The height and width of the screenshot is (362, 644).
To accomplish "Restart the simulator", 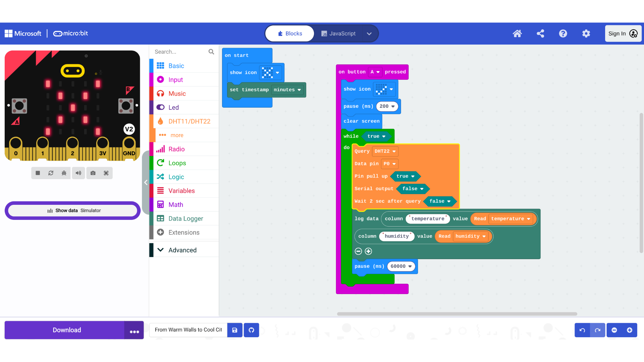I will (51, 173).
